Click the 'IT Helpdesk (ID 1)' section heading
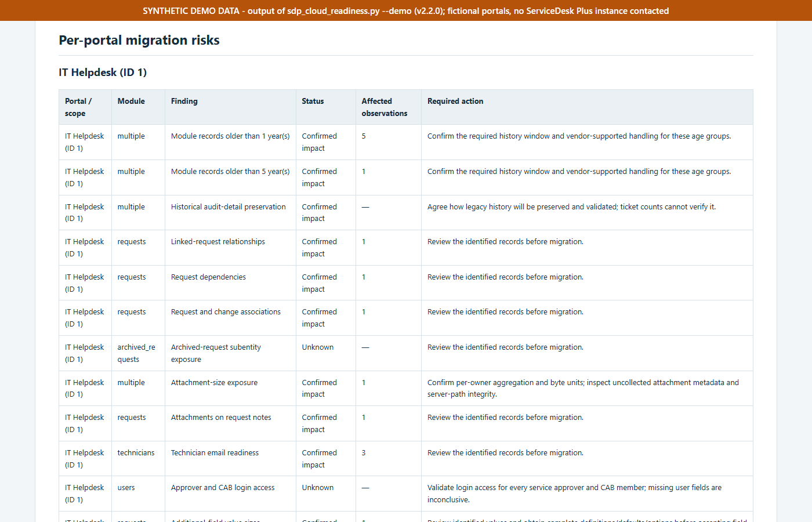The height and width of the screenshot is (522, 812). coord(103,72)
